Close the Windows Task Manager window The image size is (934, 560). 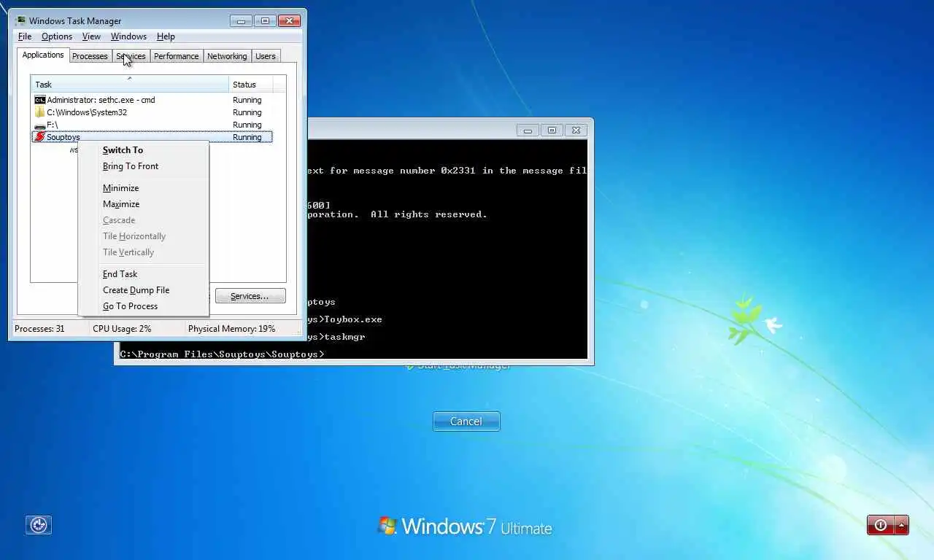tap(290, 21)
